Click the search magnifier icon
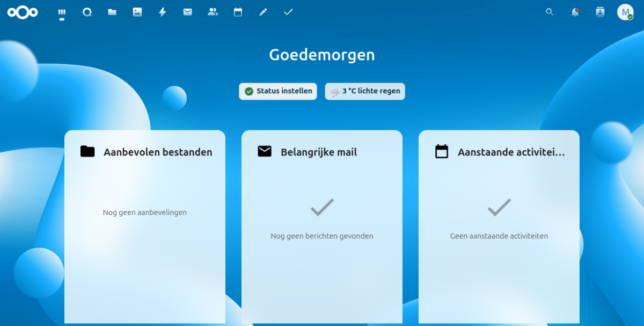This screenshot has height=326, width=644. (x=550, y=12)
